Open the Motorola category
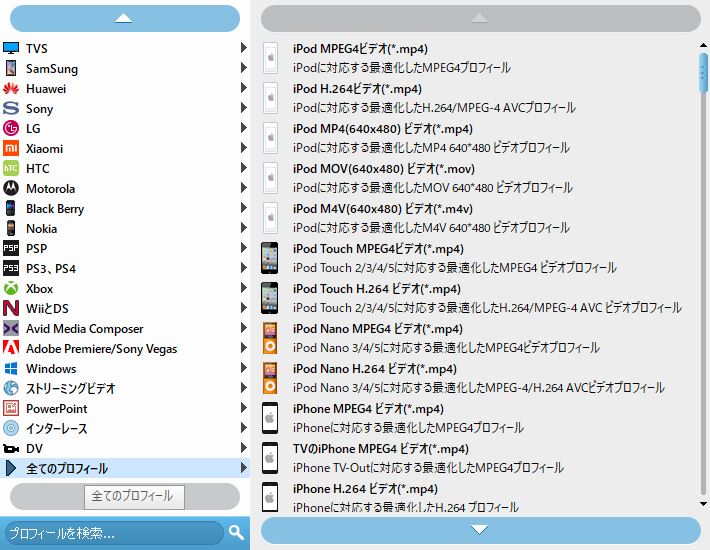Viewport: 710px width, 550px height. pyautogui.click(x=125, y=188)
